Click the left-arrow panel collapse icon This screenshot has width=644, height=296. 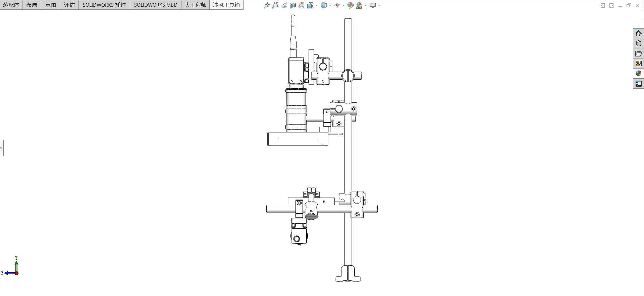[x=603, y=5]
